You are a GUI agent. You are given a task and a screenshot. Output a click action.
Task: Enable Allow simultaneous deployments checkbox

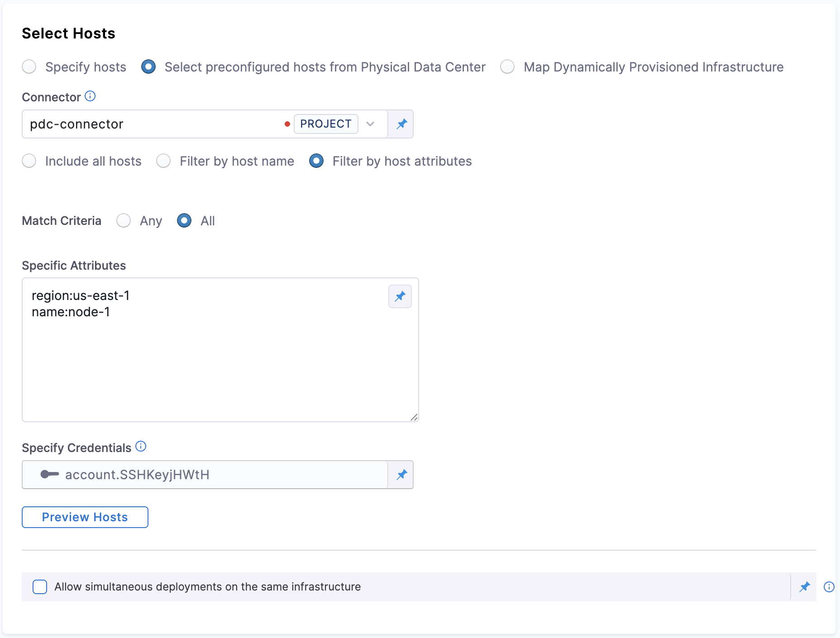40,587
